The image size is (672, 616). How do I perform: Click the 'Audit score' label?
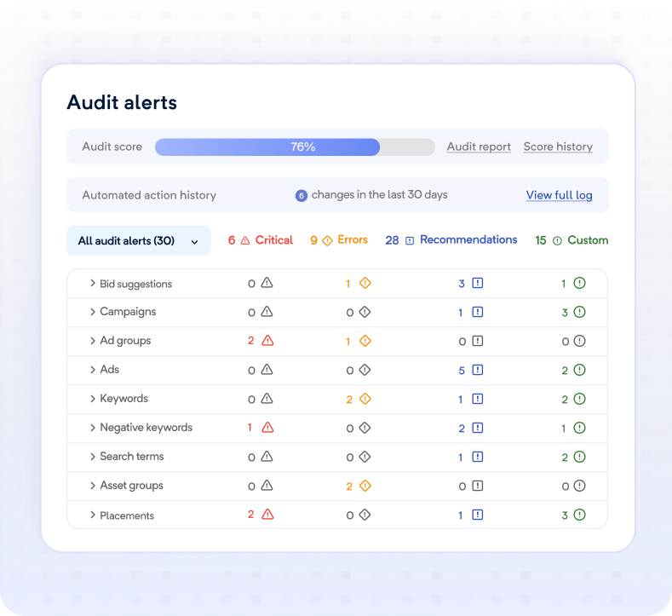pos(112,147)
